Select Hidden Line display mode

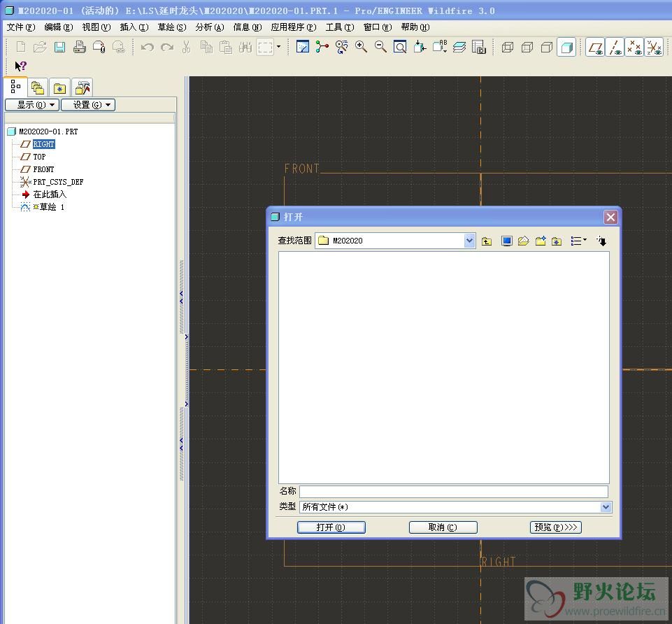(527, 47)
